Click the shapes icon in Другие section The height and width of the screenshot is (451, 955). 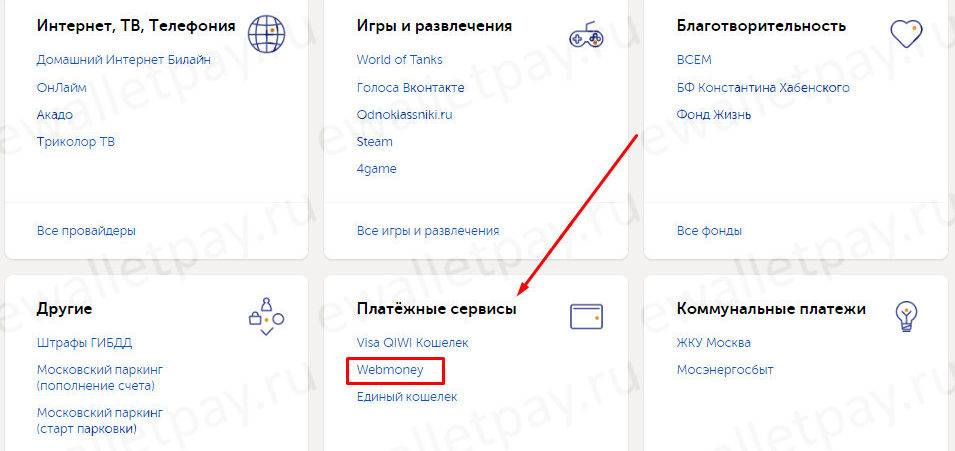pos(265,316)
